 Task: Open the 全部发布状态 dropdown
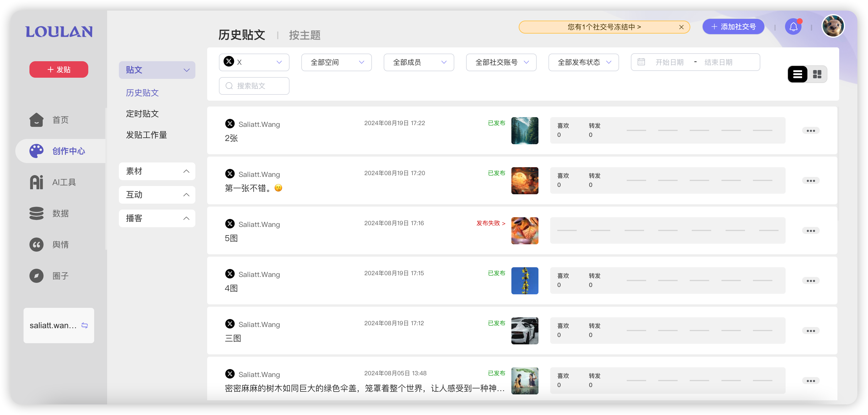tap(583, 62)
